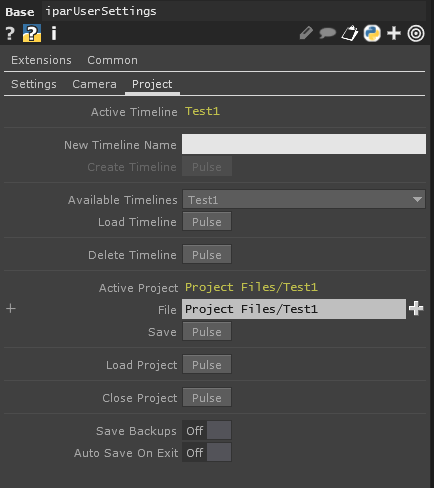The width and height of the screenshot is (434, 488).
Task: Pulse the Delete Timeline button
Action: [x=207, y=254]
